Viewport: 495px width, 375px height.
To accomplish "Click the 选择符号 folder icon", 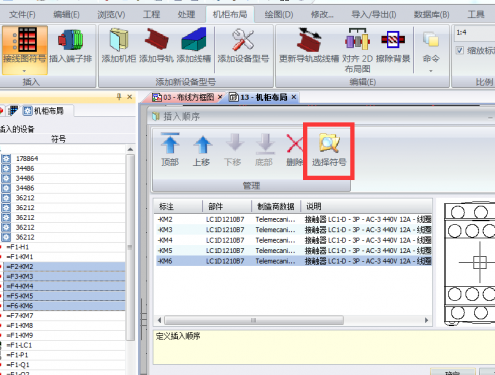I will 329,143.
